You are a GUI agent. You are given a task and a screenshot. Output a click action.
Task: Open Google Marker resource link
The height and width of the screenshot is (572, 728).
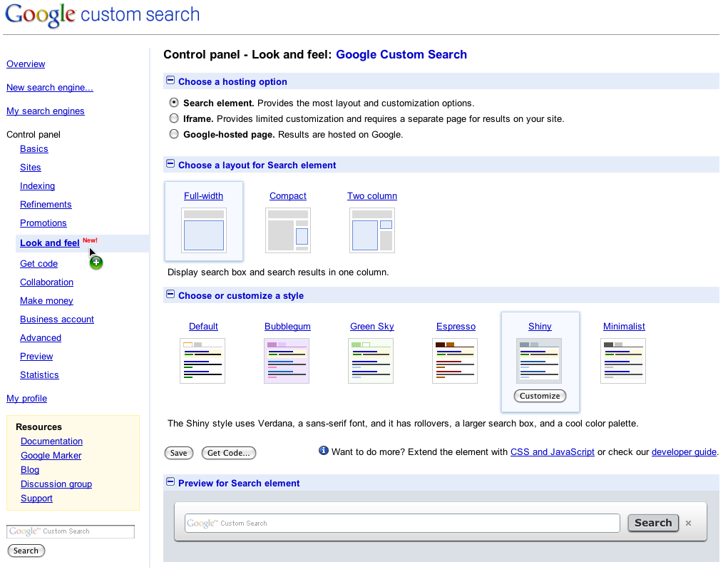coord(51,456)
